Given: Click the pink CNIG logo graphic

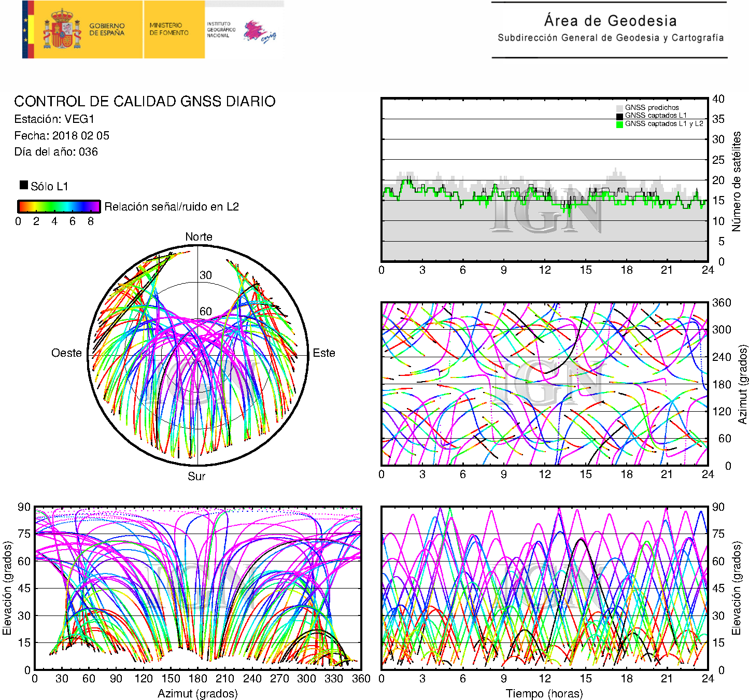Looking at the screenshot, I should click(259, 32).
